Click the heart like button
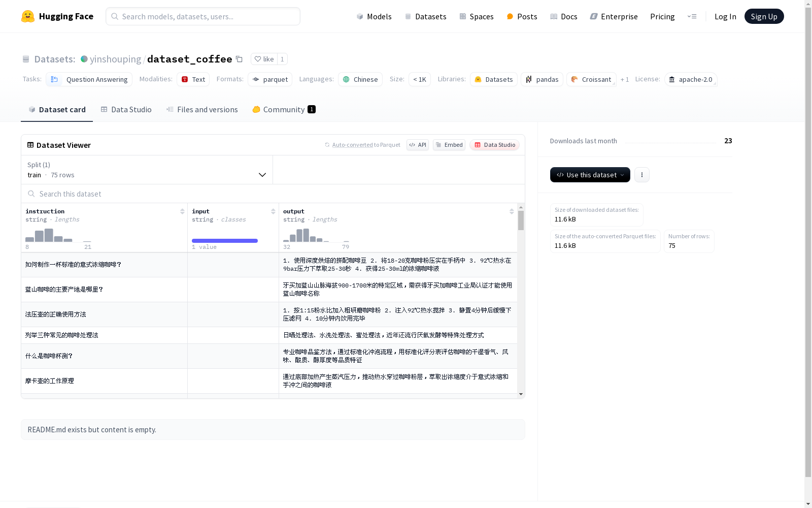The width and height of the screenshot is (812, 508). [264, 59]
